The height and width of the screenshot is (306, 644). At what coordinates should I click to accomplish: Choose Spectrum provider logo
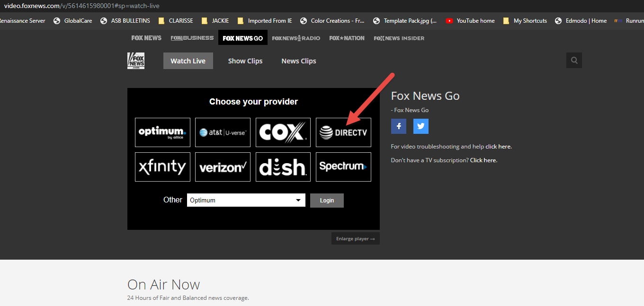[x=343, y=167]
